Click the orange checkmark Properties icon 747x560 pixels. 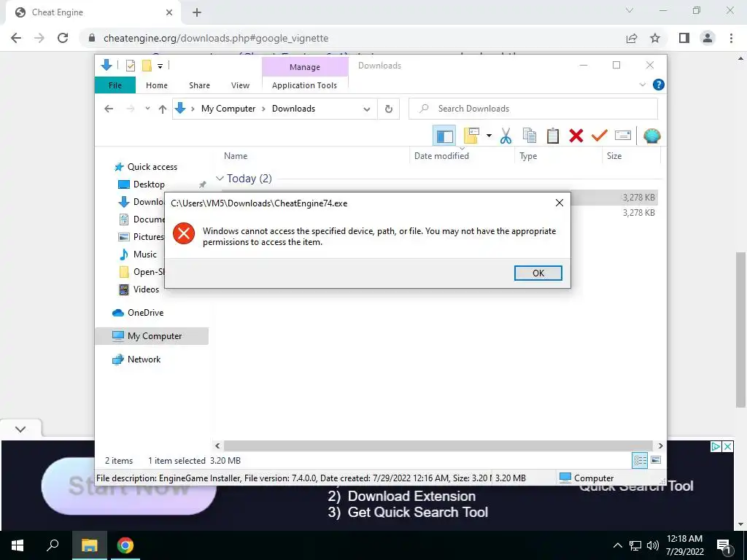pyautogui.click(x=600, y=136)
